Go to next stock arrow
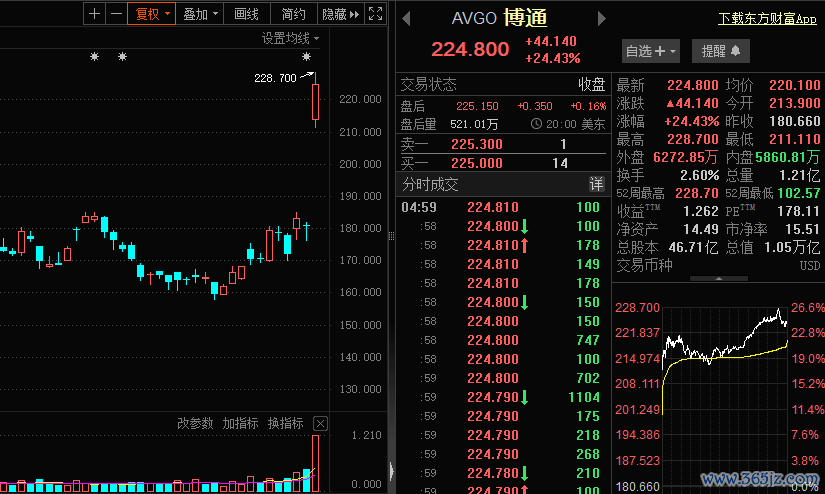The width and height of the screenshot is (825, 494). pyautogui.click(x=602, y=19)
